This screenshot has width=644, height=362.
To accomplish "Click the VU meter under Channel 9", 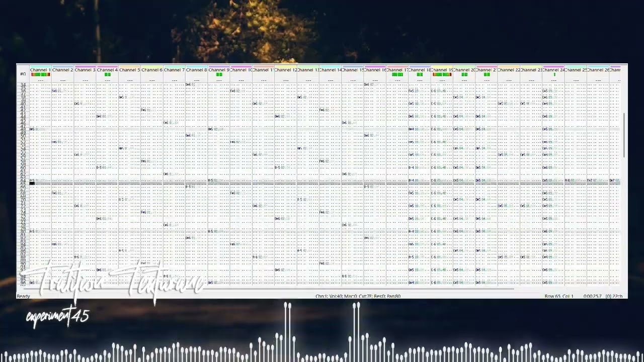I will [219, 75].
